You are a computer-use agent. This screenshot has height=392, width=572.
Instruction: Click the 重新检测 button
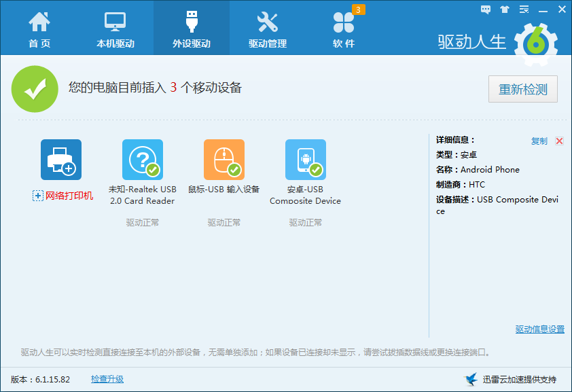522,89
